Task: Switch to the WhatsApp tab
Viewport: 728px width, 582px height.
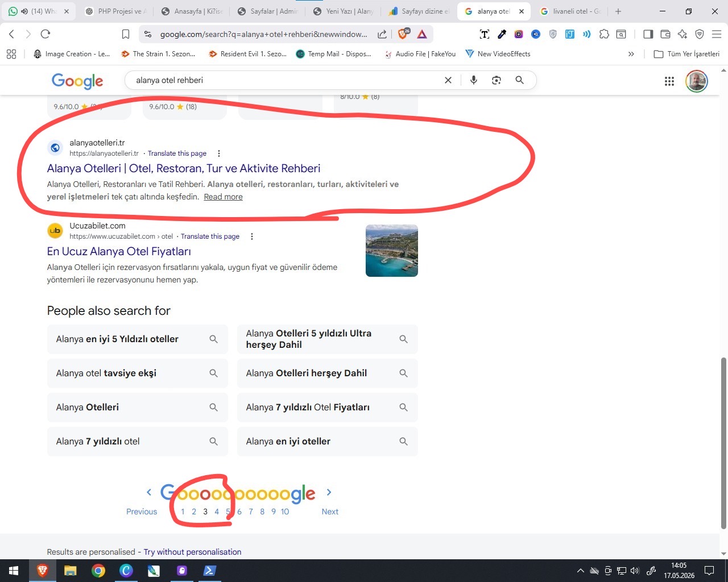Action: (39, 11)
